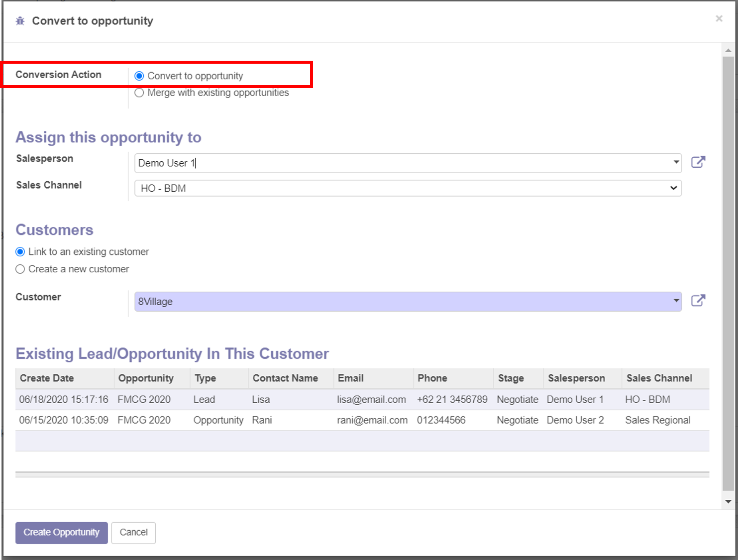
Task: Click Negotiate stage cell in Rani row
Action: [518, 420]
